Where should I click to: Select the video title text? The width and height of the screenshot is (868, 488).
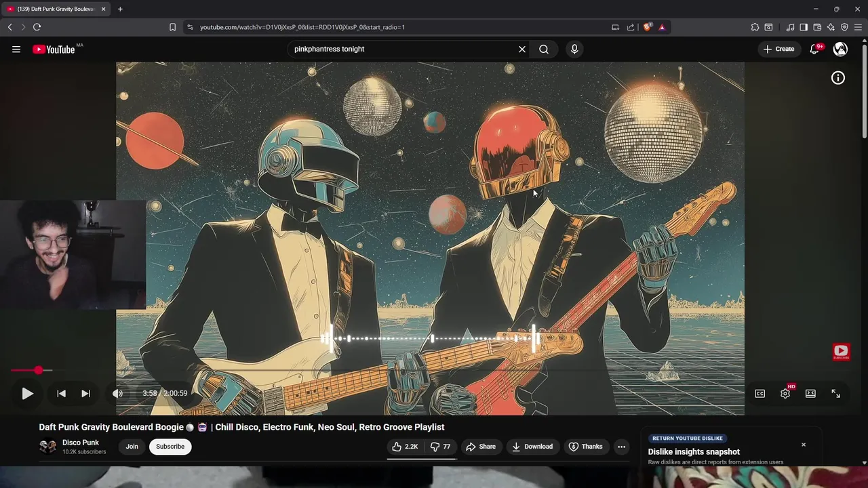[241, 427]
